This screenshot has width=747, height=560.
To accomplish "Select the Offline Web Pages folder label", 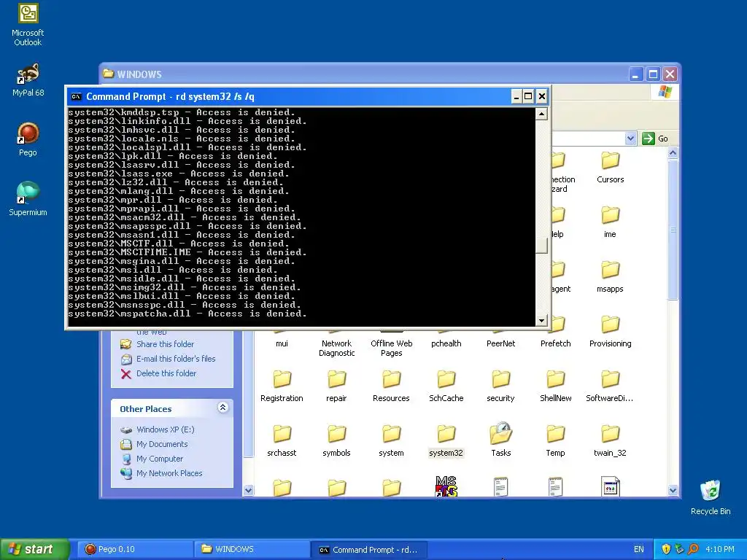I will [391, 348].
